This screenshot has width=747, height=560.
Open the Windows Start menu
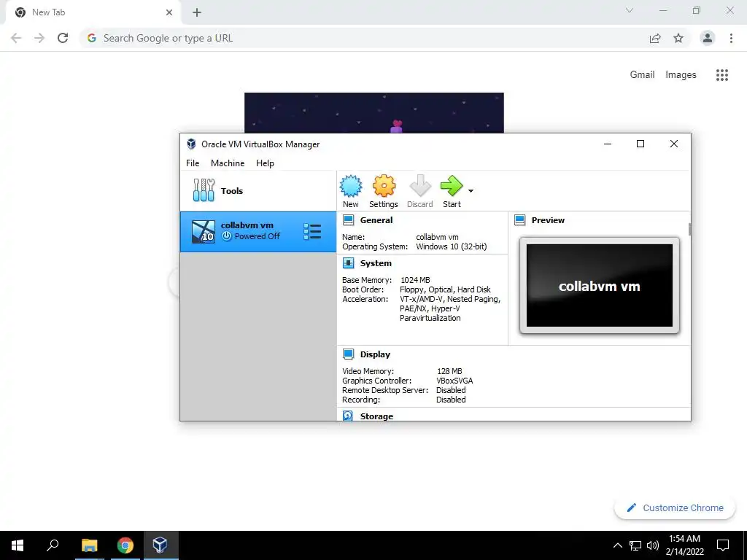pyautogui.click(x=18, y=545)
